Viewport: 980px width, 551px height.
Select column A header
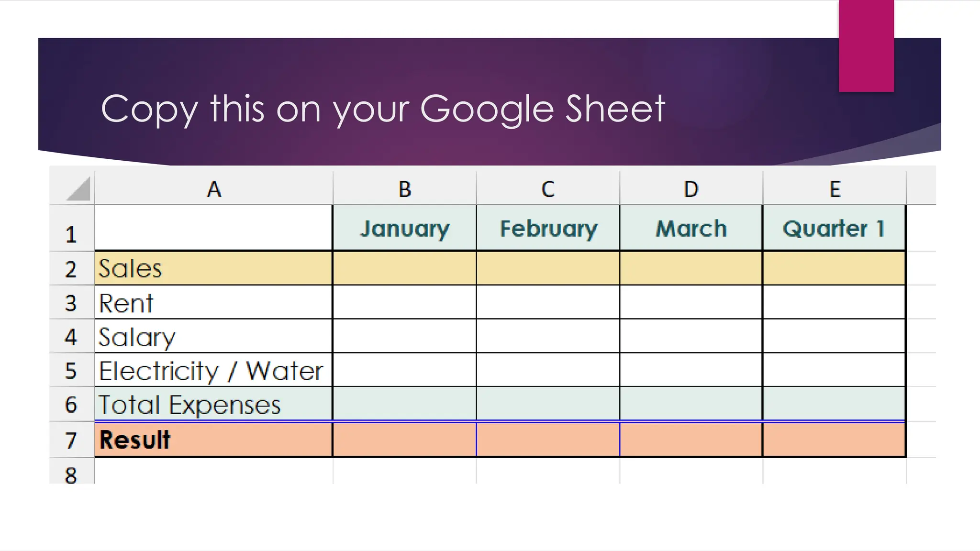click(213, 188)
